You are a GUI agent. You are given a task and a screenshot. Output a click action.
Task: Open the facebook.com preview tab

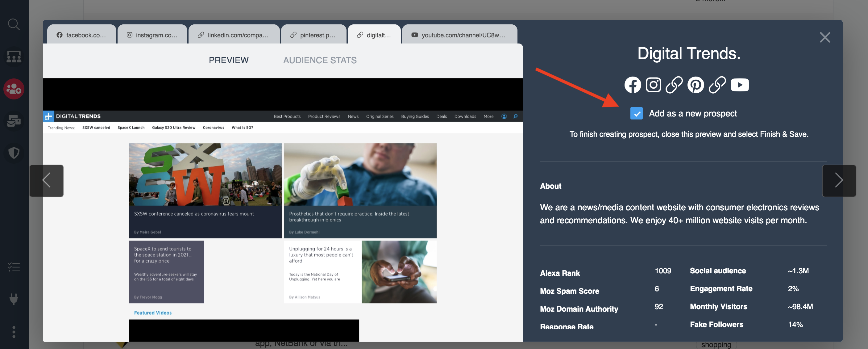click(81, 35)
